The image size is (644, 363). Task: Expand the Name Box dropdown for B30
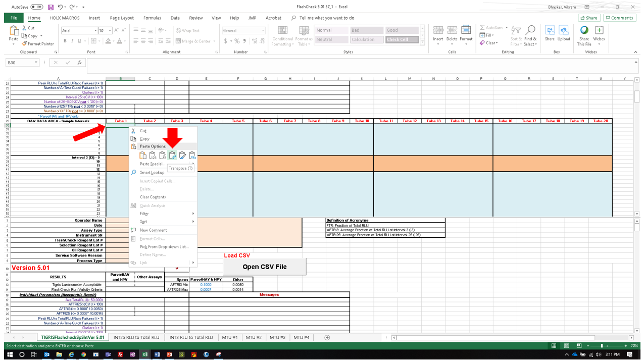pyautogui.click(x=36, y=63)
